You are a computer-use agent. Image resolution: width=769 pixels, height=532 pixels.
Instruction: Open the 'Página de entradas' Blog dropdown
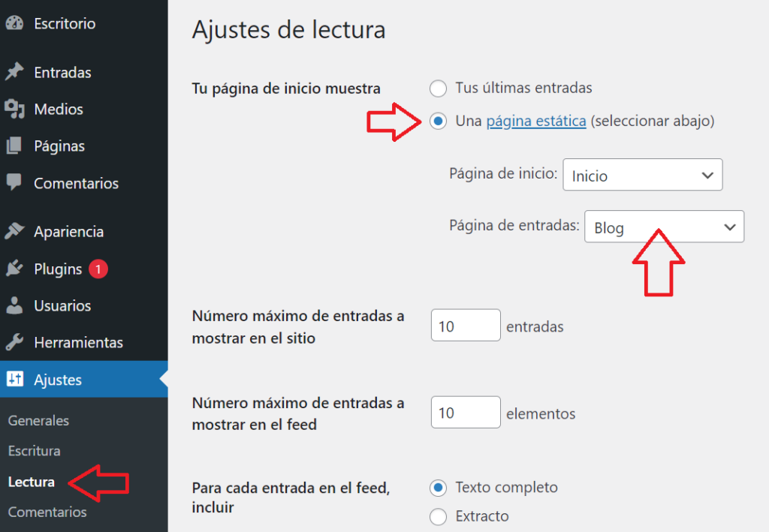(x=664, y=227)
